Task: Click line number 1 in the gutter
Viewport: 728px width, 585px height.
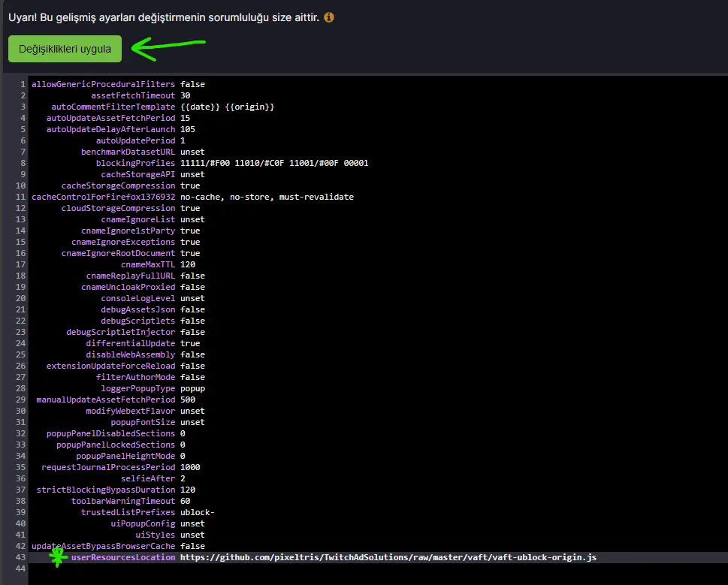Action: point(23,84)
